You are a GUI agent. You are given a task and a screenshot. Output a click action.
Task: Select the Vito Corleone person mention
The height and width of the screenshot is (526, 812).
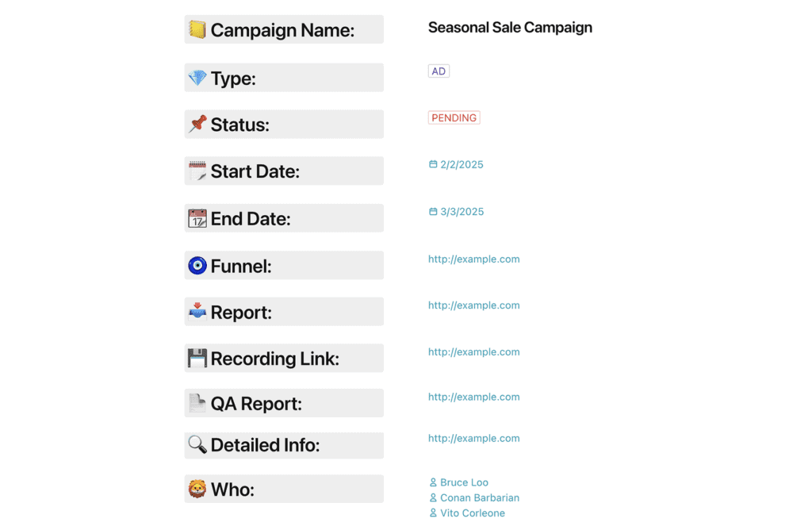point(472,513)
